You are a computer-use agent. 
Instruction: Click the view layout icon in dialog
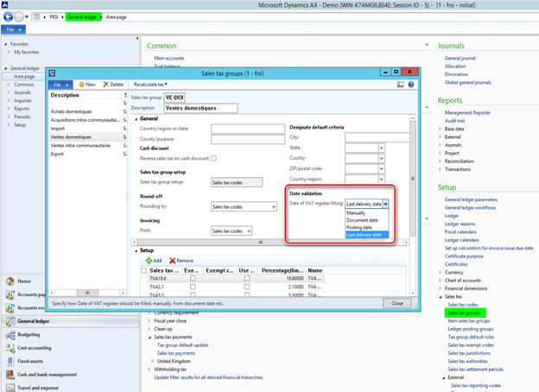(x=400, y=85)
